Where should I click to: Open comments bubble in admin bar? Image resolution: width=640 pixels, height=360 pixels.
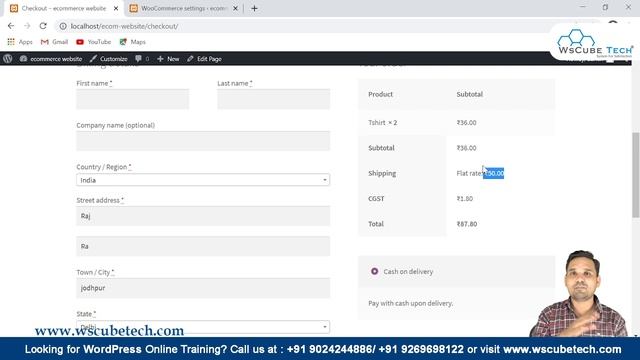pyautogui.click(x=142, y=59)
